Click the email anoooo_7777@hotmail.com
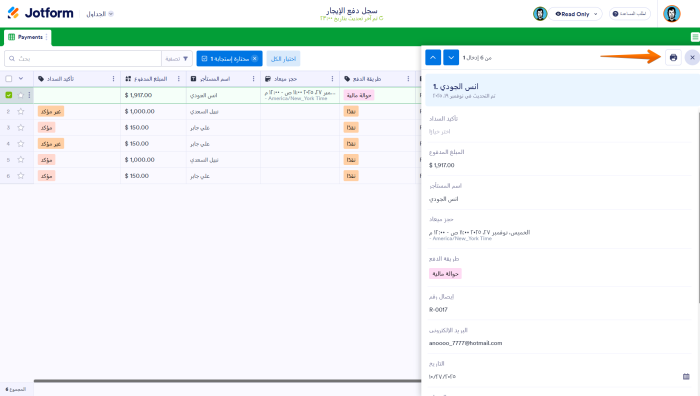Viewport: 700px width, 396px height. [x=465, y=343]
